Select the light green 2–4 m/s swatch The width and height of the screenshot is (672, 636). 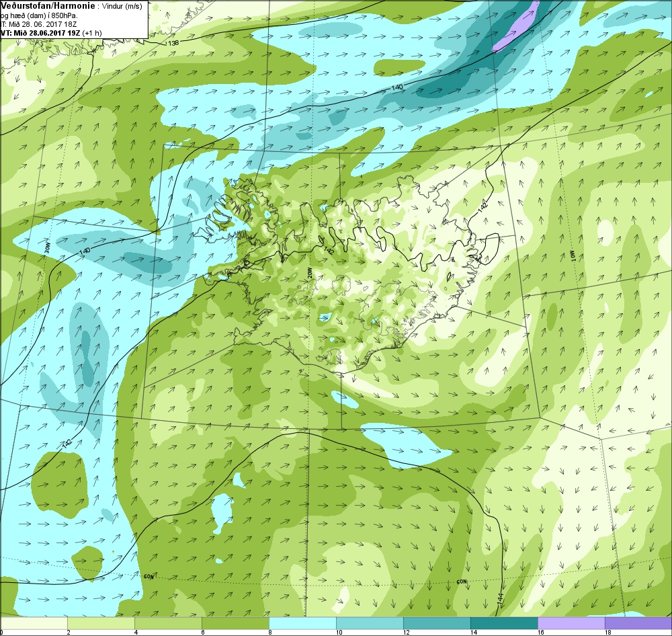coord(101,623)
